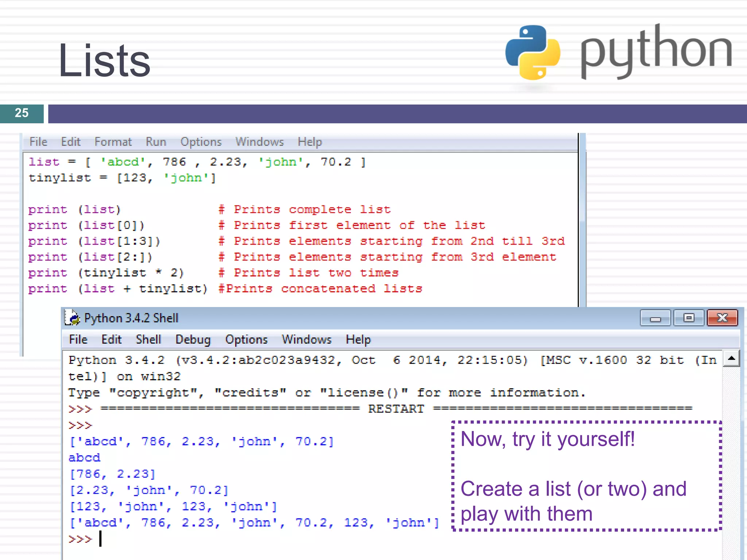
Task: Open the Run menu in the editor window
Action: pyautogui.click(x=156, y=142)
